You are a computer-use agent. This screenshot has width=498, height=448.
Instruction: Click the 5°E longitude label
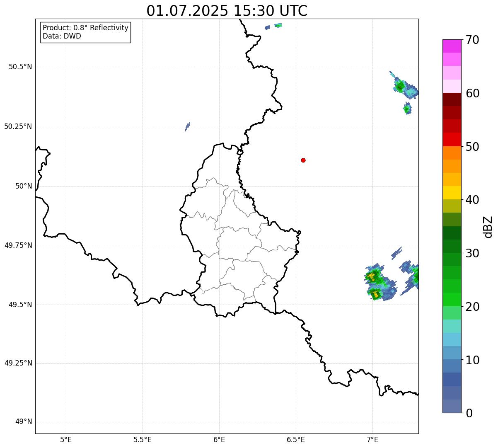(x=66, y=439)
